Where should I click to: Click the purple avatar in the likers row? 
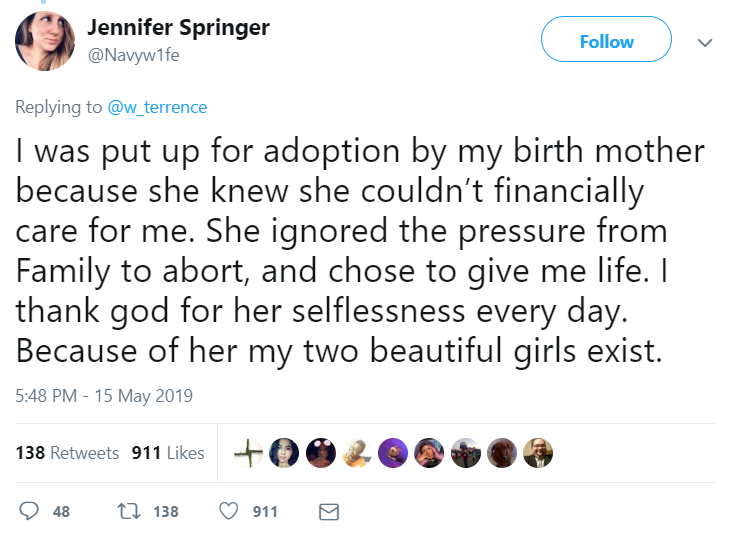[393, 453]
